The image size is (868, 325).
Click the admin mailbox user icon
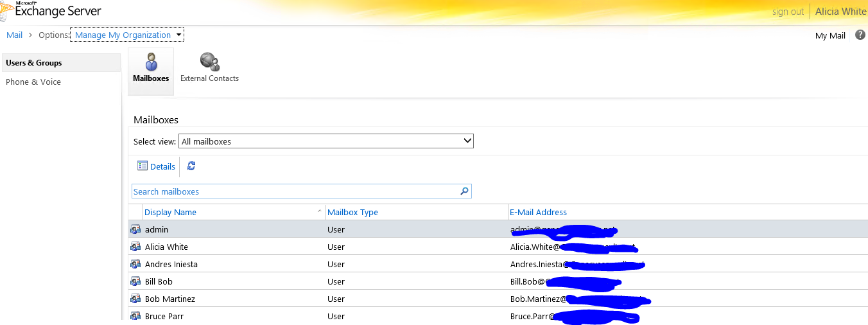(x=135, y=229)
